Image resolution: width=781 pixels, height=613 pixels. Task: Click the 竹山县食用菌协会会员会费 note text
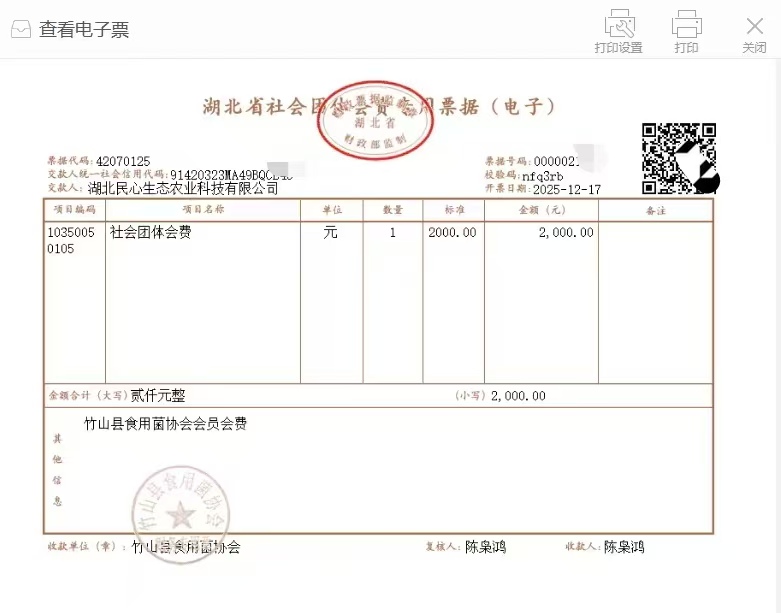click(x=165, y=424)
